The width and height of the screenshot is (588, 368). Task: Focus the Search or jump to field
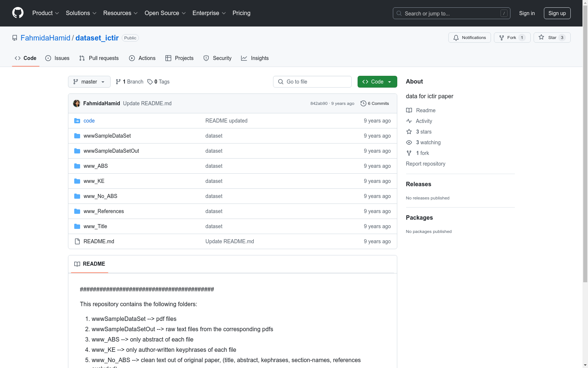pos(452,13)
